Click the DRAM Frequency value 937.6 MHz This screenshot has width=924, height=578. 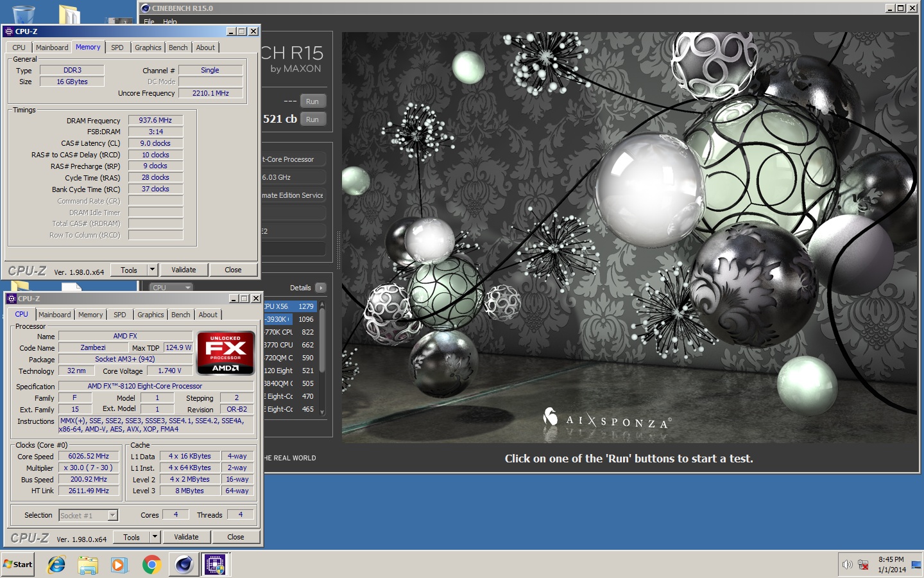[156, 120]
